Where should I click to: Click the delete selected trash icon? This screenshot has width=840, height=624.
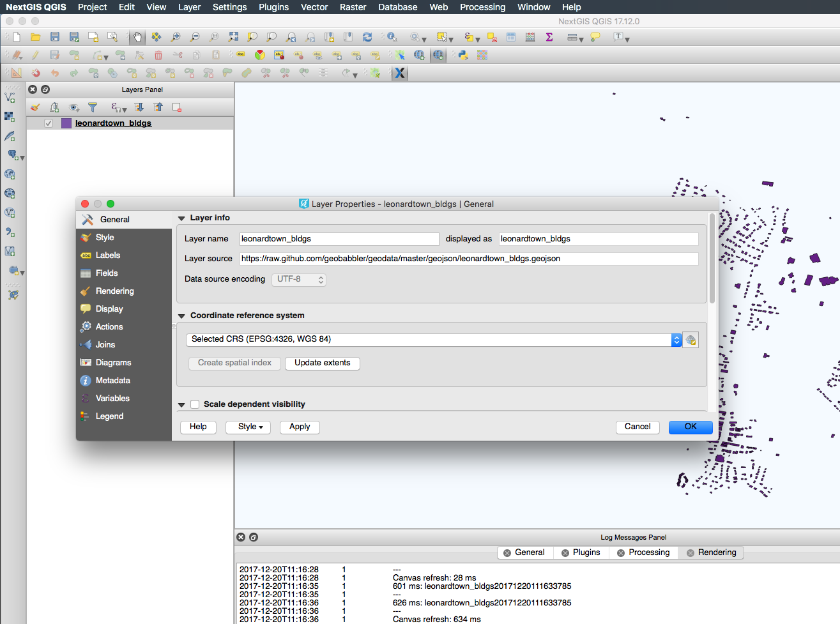coord(158,55)
